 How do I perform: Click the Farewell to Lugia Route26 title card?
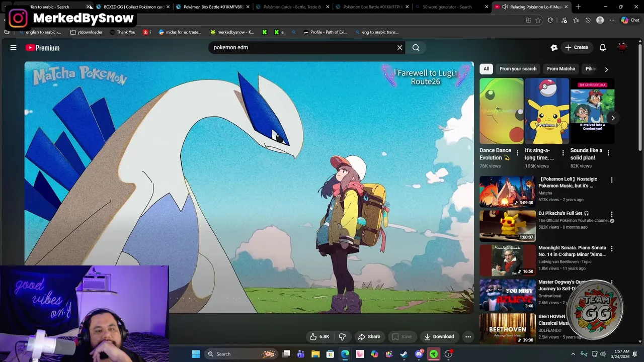pyautogui.click(x=426, y=77)
